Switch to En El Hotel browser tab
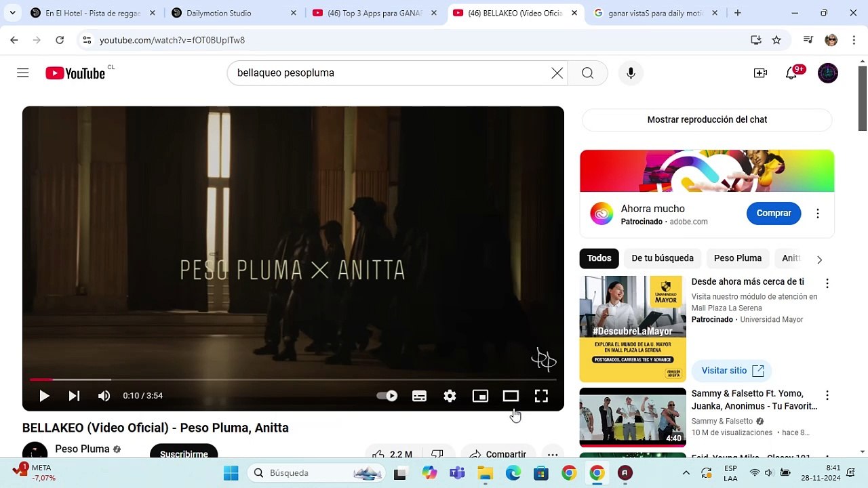Screen dimensions: 868x488 [93, 13]
